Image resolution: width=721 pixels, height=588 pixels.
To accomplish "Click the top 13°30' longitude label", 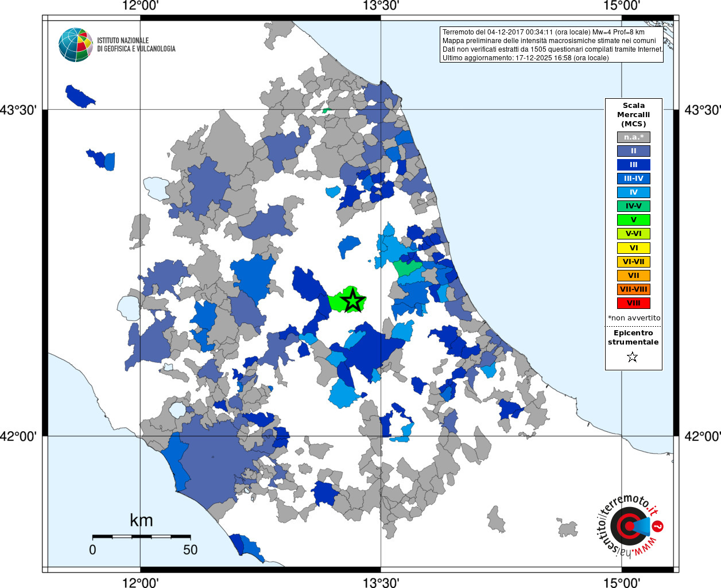I will (381, 6).
